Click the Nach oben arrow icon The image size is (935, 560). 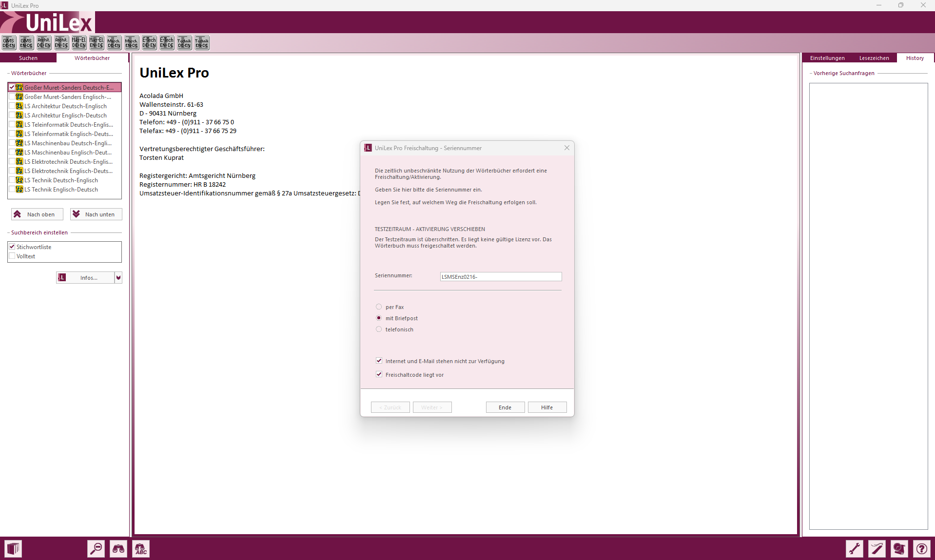click(18, 214)
